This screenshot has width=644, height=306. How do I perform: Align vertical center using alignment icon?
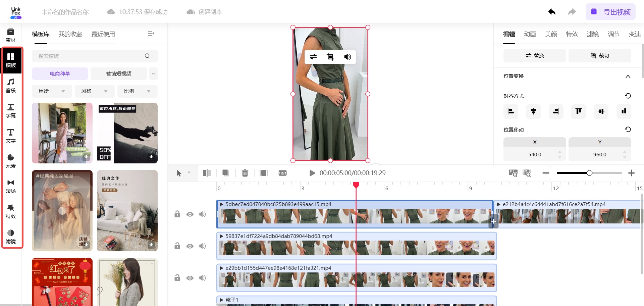tap(601, 111)
